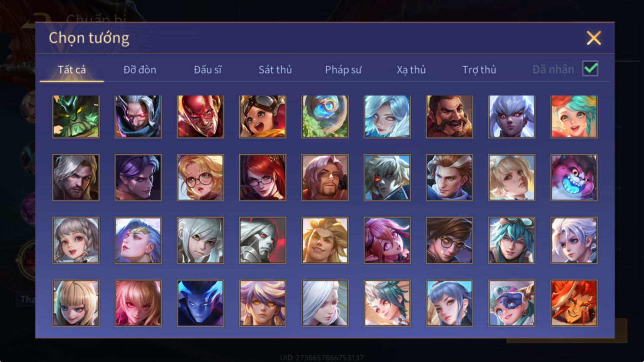Select the purple grinning cat creature hero

[x=574, y=178]
